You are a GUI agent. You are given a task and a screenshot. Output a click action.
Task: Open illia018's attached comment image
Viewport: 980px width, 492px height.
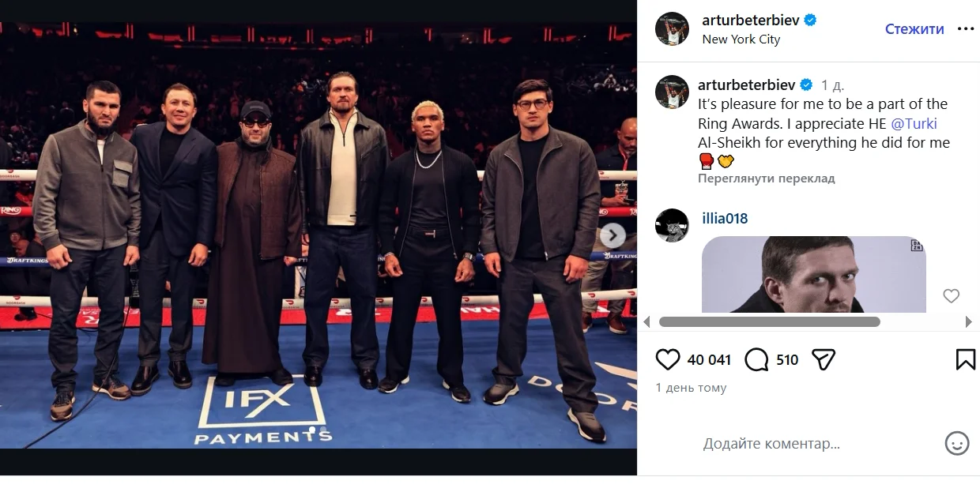814,274
